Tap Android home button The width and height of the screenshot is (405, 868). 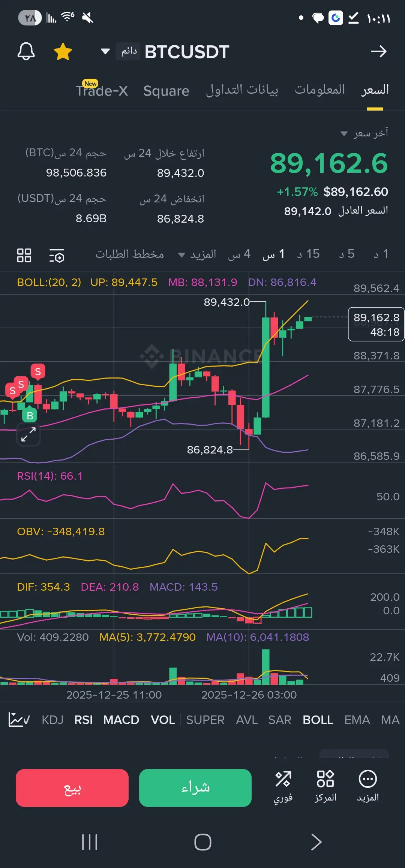203,843
